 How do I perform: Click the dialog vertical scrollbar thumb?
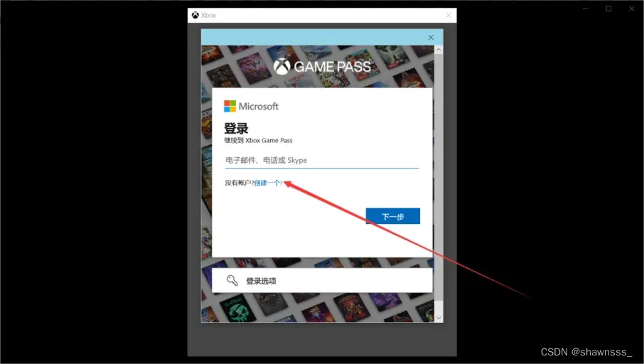pyautogui.click(x=439, y=177)
